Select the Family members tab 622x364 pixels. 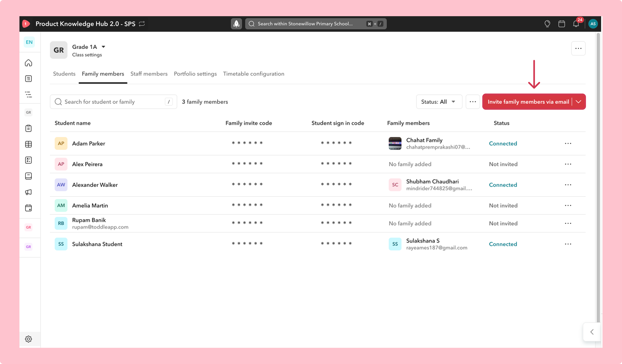[103, 74]
